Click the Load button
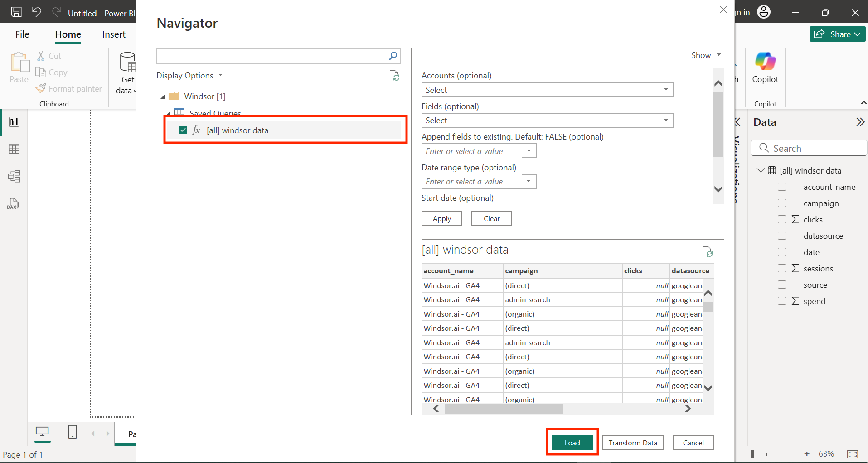Image resolution: width=868 pixels, height=463 pixels. tap(572, 443)
